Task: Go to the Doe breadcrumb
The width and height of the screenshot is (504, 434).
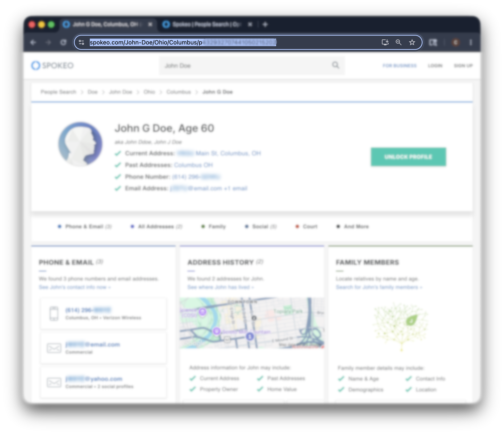Action: pos(93,92)
